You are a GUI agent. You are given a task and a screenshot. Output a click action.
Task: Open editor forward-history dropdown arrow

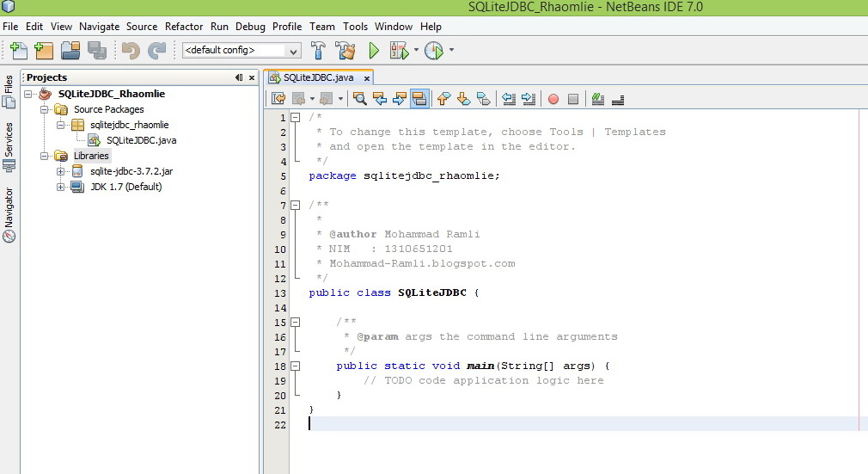[340, 99]
